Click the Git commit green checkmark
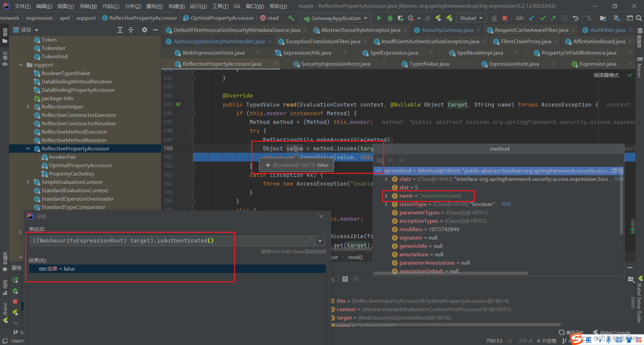This screenshot has width=644, height=345. point(543,18)
